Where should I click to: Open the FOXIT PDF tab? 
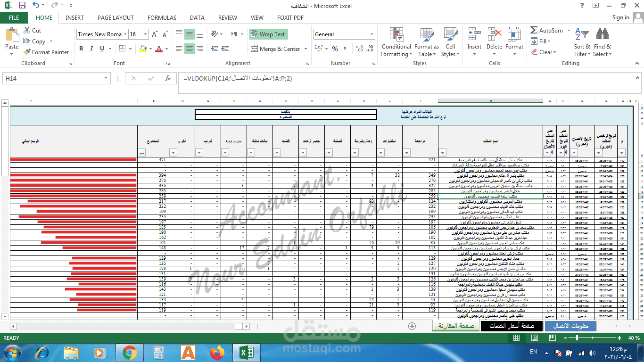point(290,18)
